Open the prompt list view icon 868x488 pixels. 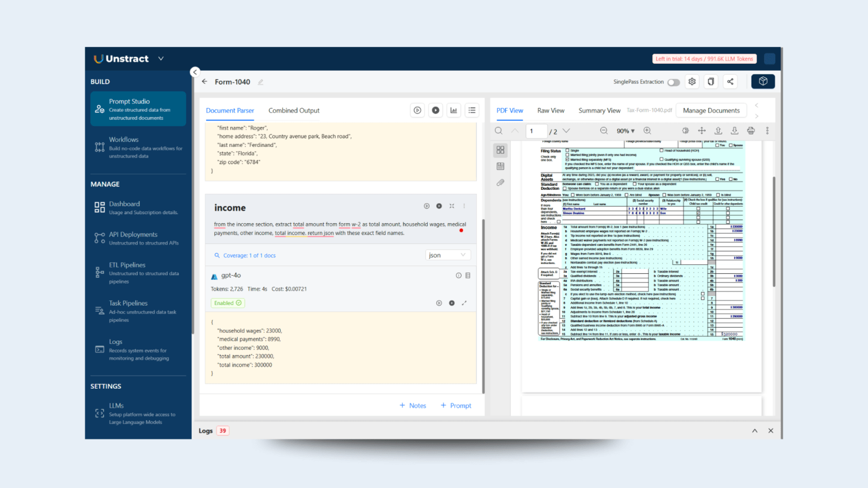point(472,110)
